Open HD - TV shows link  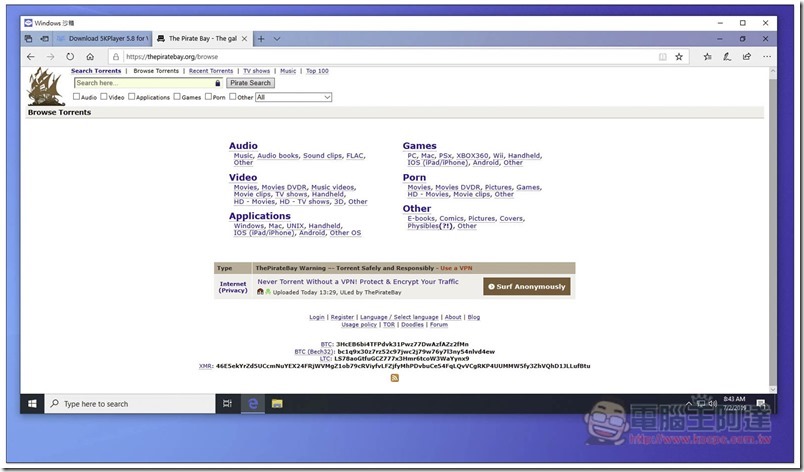pos(305,202)
